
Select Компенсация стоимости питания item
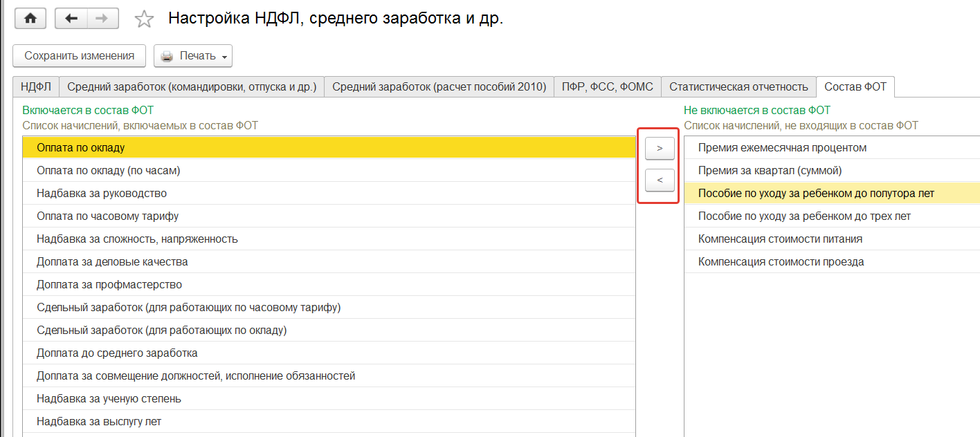[781, 239]
